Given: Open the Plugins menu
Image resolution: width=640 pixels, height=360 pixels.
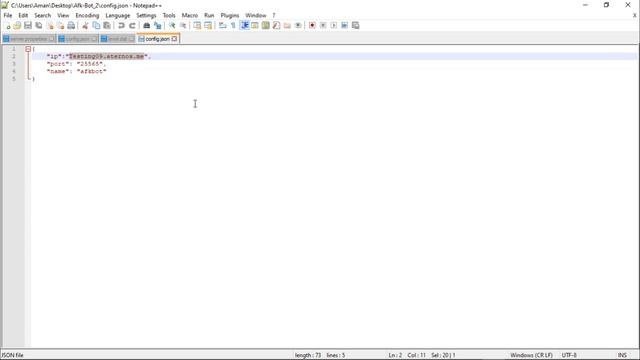Looking at the screenshot, I should point(230,16).
